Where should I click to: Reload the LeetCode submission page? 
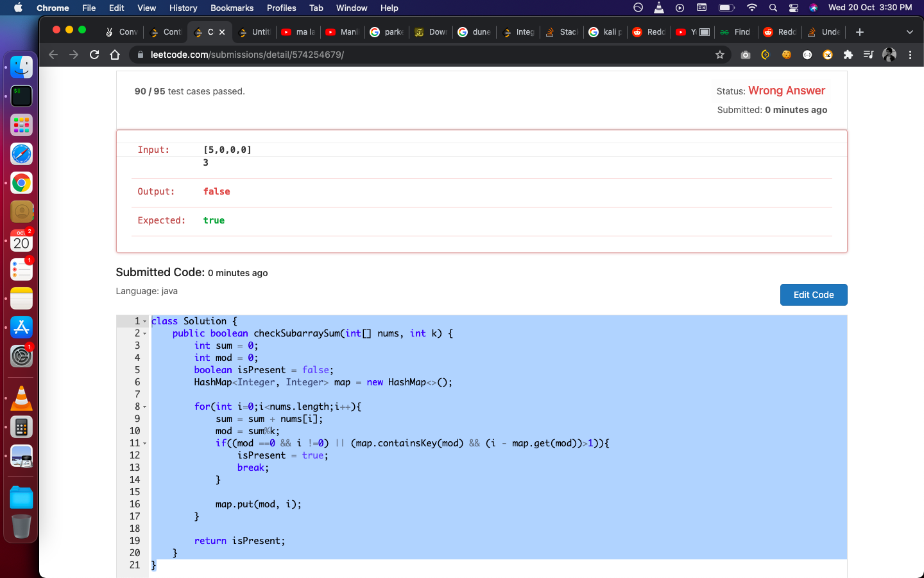(x=94, y=55)
